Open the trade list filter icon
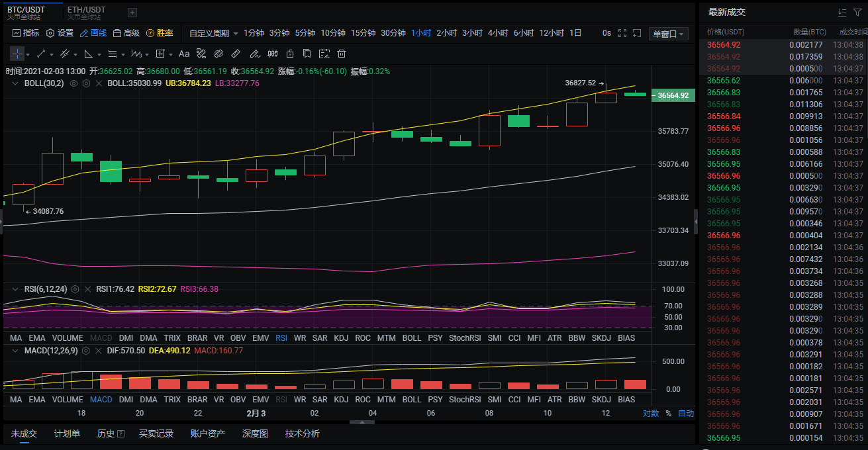Image resolution: width=868 pixels, height=450 pixels. (x=857, y=13)
